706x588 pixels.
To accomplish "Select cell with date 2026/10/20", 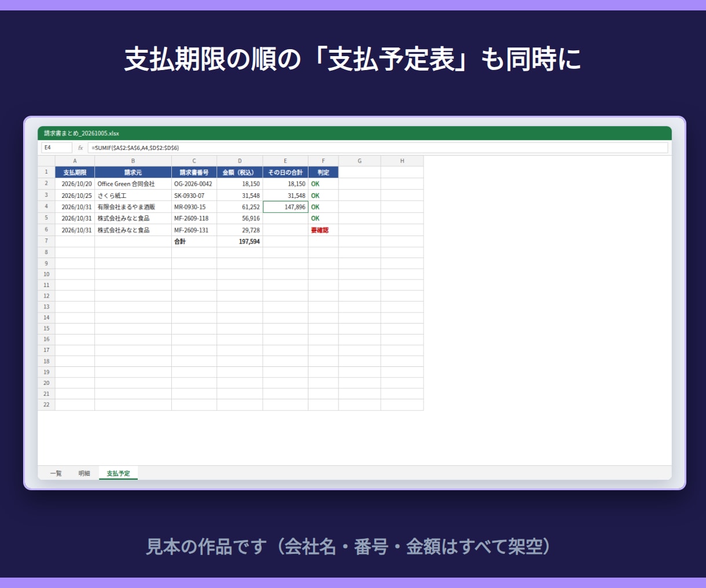I will point(75,184).
